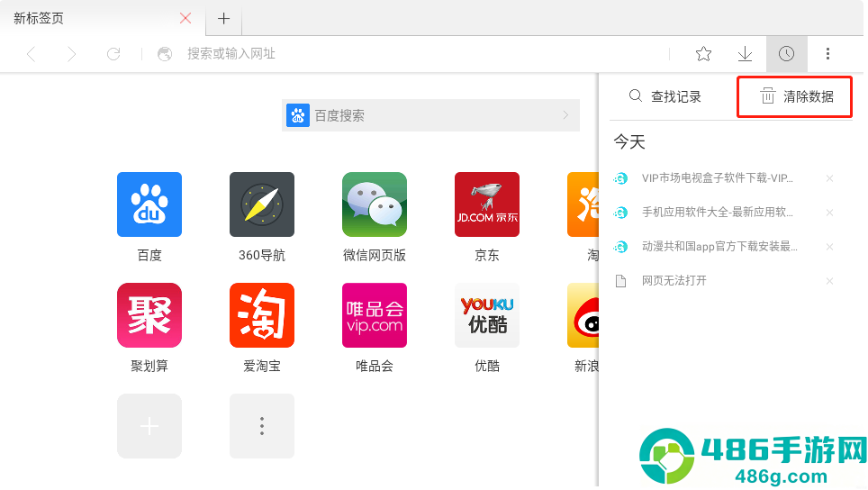Open a new tab with plus button

pyautogui.click(x=223, y=18)
